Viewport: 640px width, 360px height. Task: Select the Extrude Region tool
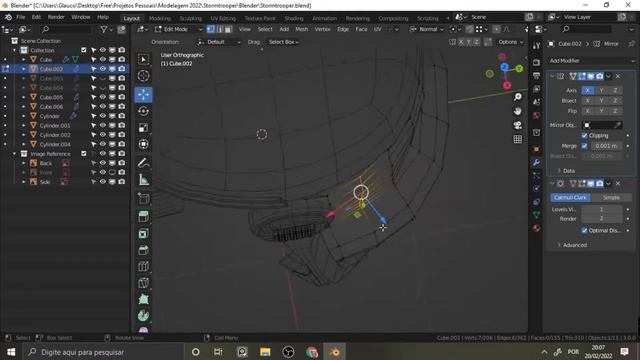point(143,216)
